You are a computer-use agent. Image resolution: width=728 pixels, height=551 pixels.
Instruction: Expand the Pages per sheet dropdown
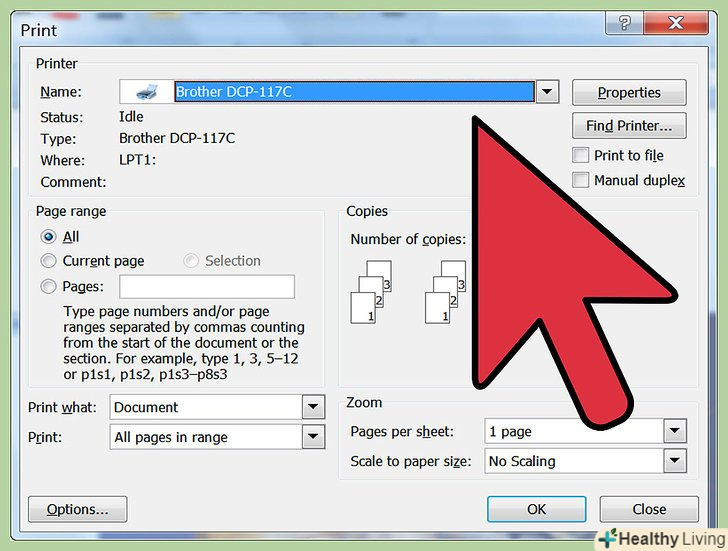pos(675,431)
